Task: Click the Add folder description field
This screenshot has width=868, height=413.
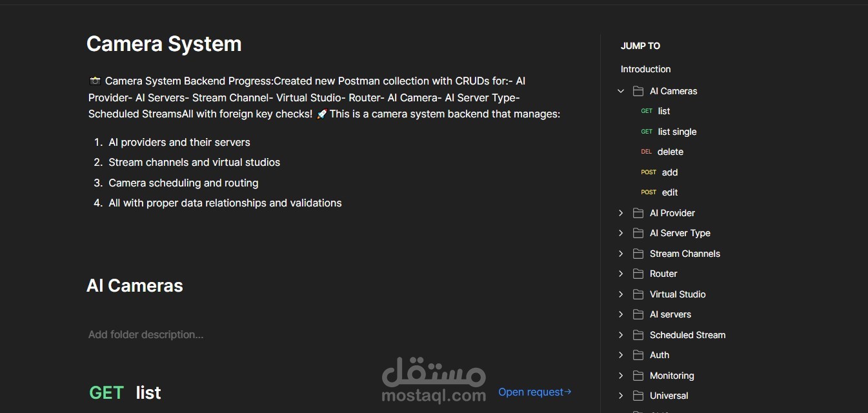Action: click(146, 334)
